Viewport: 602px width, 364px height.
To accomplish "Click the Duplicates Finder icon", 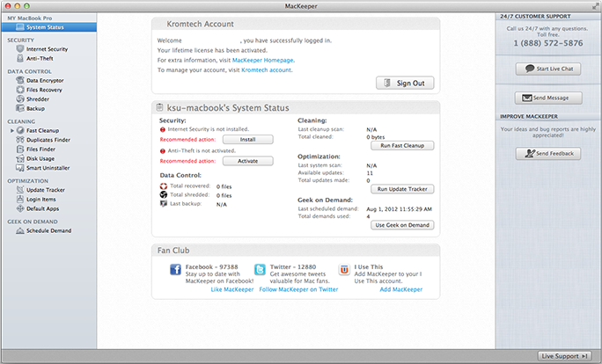I will point(20,140).
